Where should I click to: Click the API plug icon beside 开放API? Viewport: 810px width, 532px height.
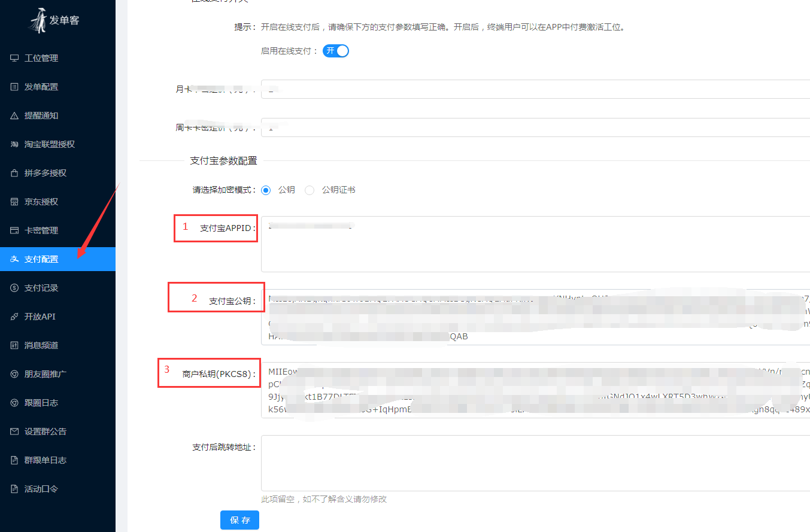(x=14, y=317)
